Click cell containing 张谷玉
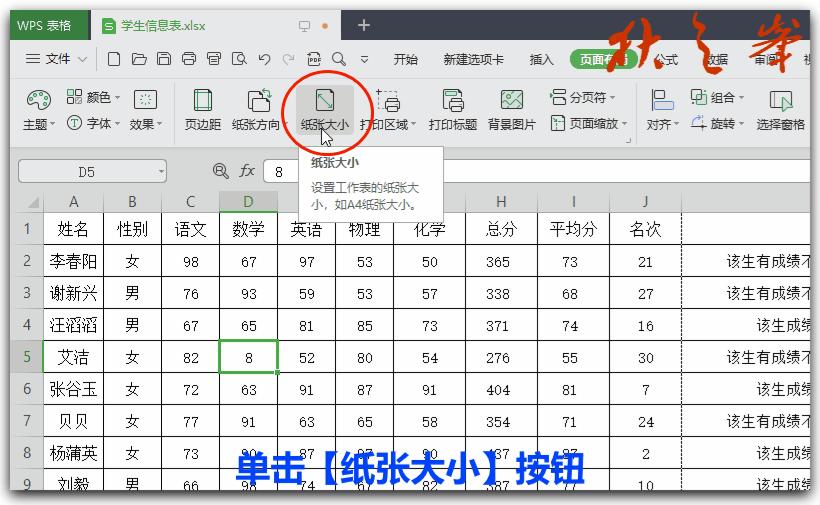This screenshot has width=820, height=505. pyautogui.click(x=74, y=389)
